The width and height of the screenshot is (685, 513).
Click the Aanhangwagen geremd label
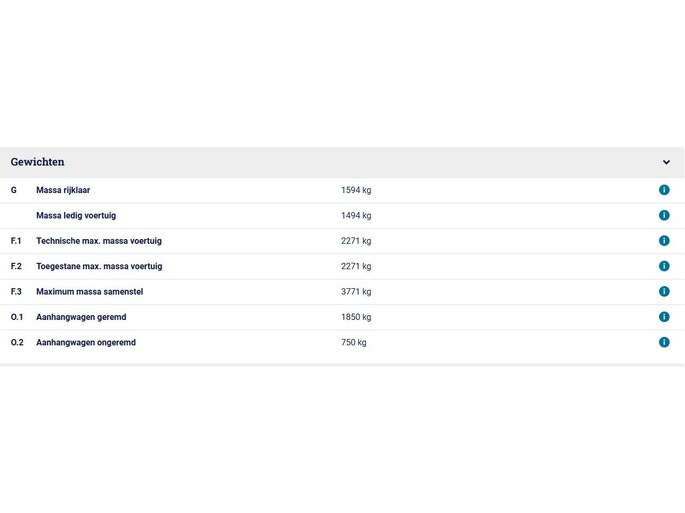(x=81, y=317)
